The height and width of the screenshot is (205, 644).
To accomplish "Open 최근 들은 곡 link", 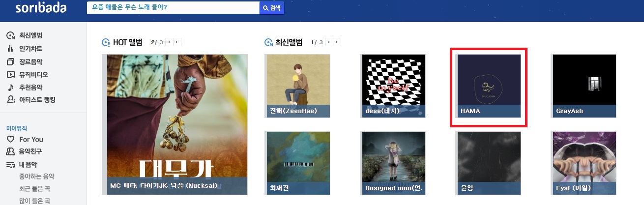I will coord(35,189).
